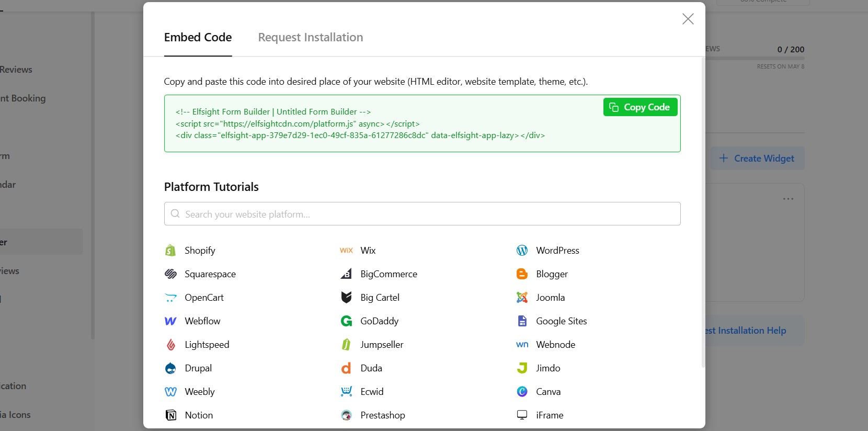Close the embed code dialog
The width and height of the screenshot is (868, 431).
pyautogui.click(x=688, y=19)
